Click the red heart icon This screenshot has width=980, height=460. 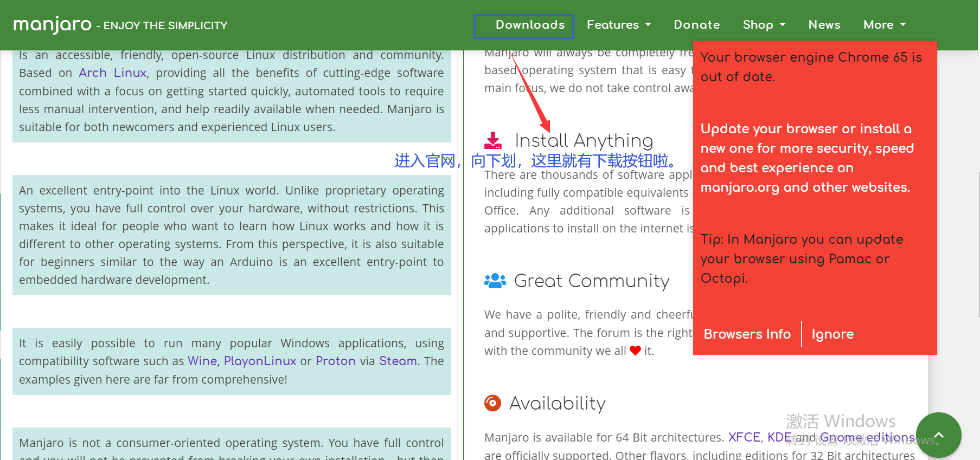(x=635, y=351)
